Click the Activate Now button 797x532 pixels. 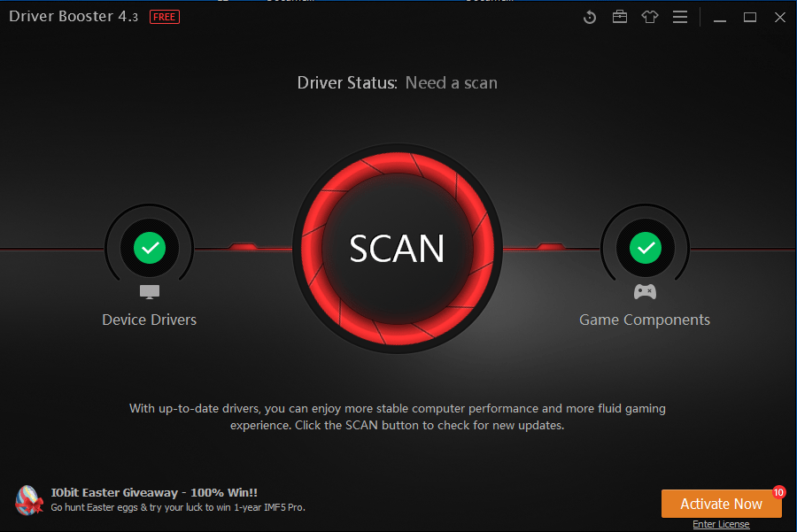pyautogui.click(x=721, y=503)
